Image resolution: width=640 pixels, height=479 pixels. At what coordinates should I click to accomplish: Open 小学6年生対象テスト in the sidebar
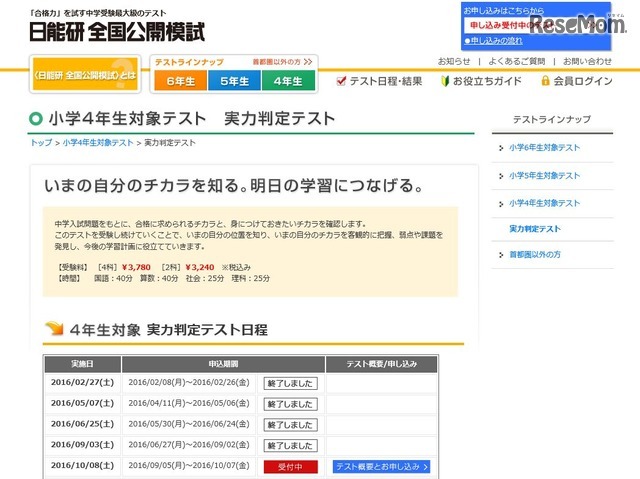tap(544, 148)
